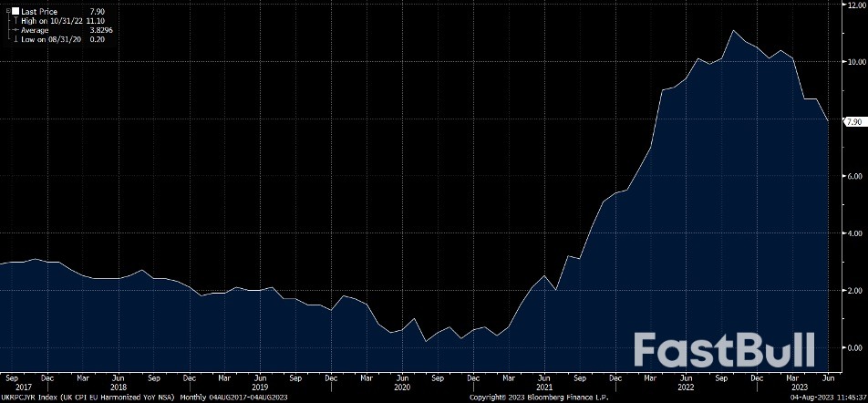Click the 2019 year label on x-axis

tap(260, 385)
